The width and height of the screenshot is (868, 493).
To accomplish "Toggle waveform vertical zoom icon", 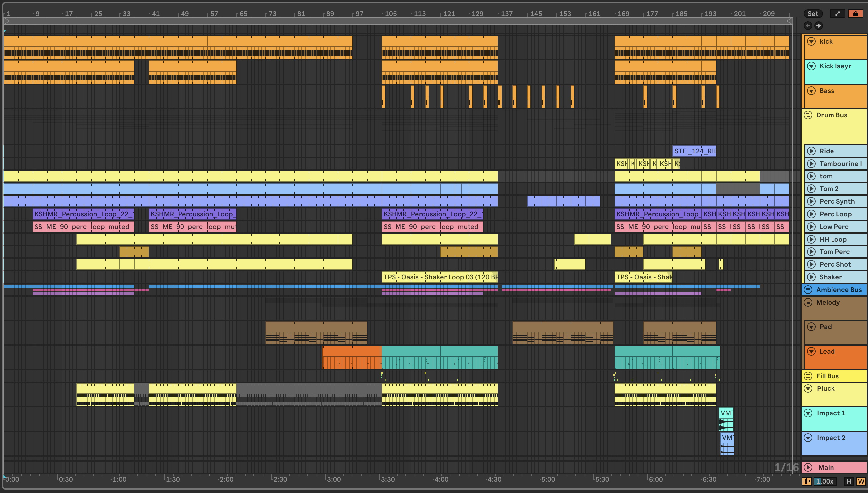I will [x=806, y=481].
